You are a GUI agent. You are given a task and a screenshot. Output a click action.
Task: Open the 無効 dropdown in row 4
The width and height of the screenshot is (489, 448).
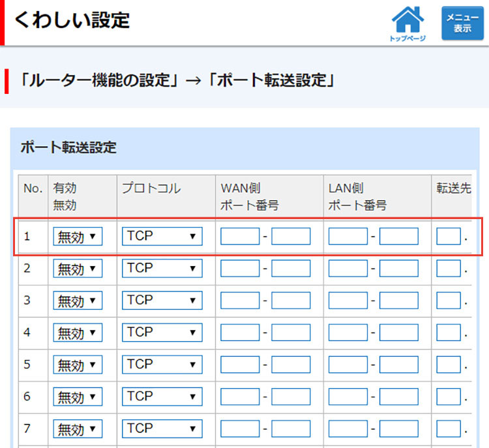coord(78,333)
